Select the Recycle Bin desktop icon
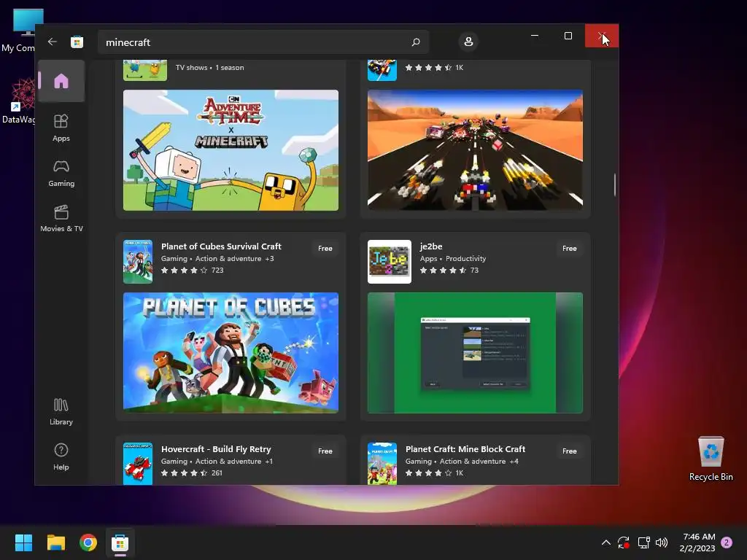747x560 pixels. click(x=711, y=459)
